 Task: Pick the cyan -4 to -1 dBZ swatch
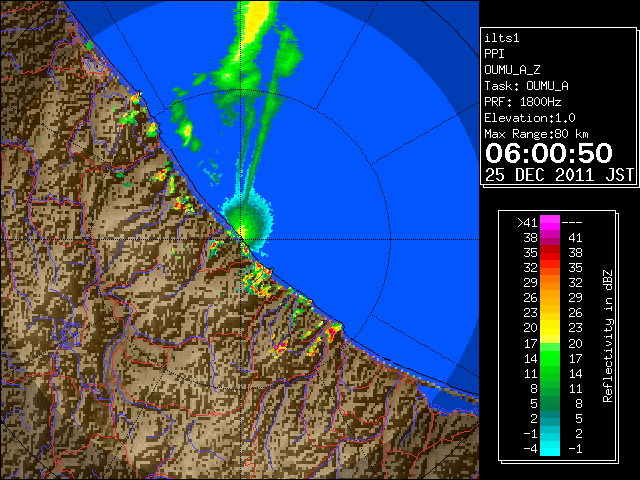pos(550,449)
